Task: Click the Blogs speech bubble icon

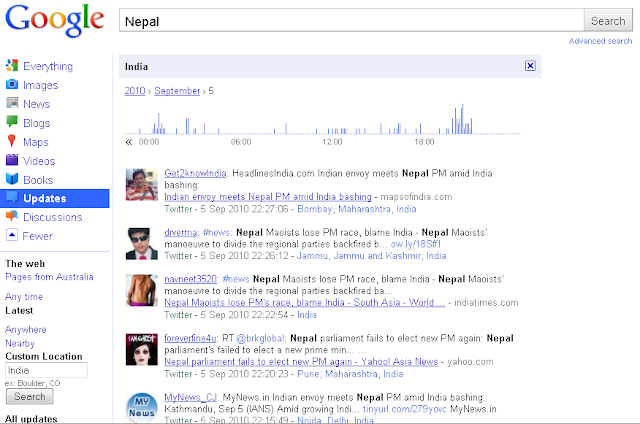Action: point(12,122)
